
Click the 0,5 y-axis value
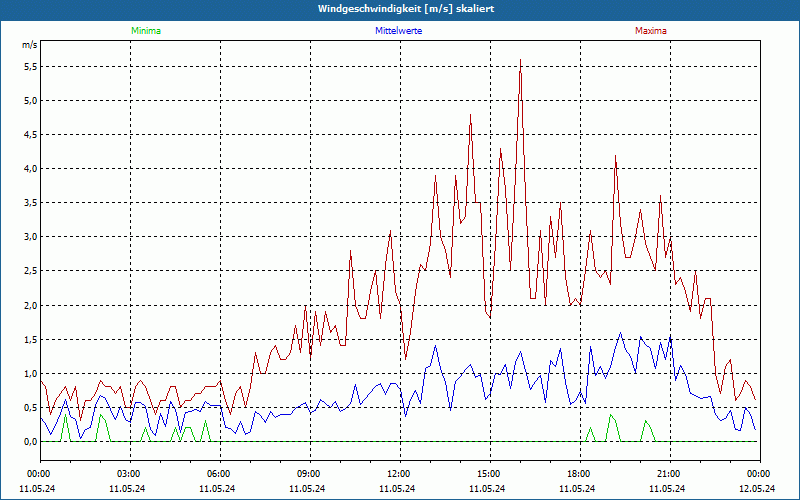point(31,408)
